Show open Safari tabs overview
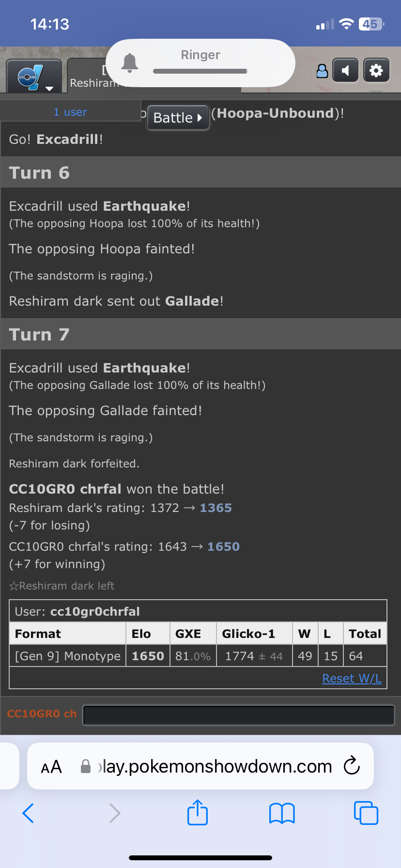 tap(366, 813)
